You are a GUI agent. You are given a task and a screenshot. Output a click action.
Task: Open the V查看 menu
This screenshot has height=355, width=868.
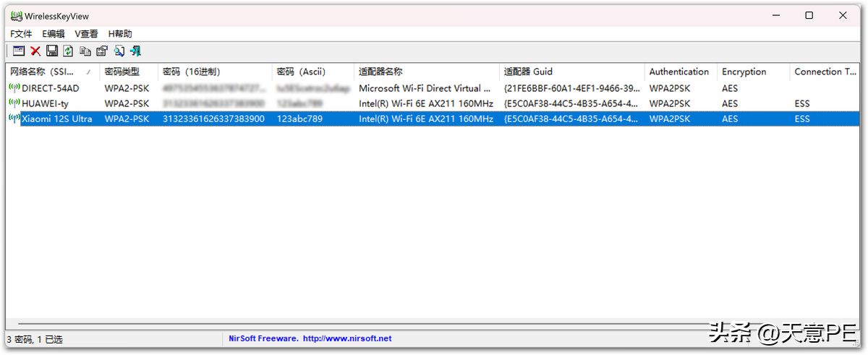point(86,33)
